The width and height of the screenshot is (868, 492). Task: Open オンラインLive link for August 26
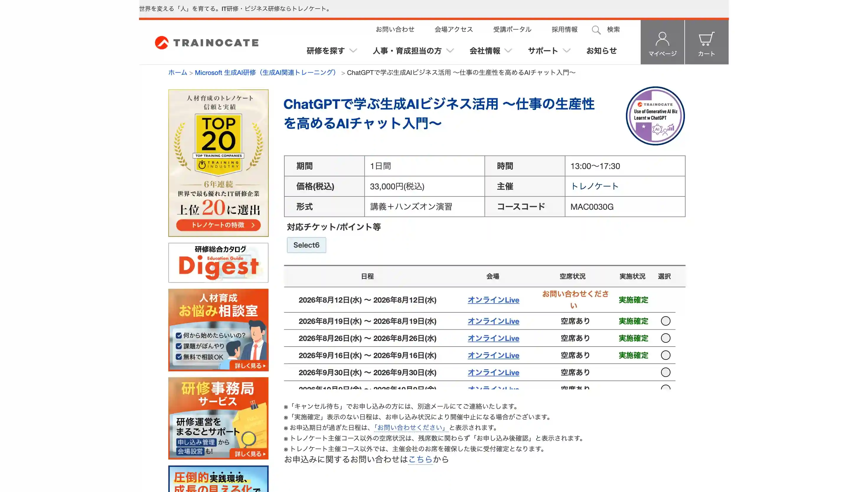tap(493, 338)
